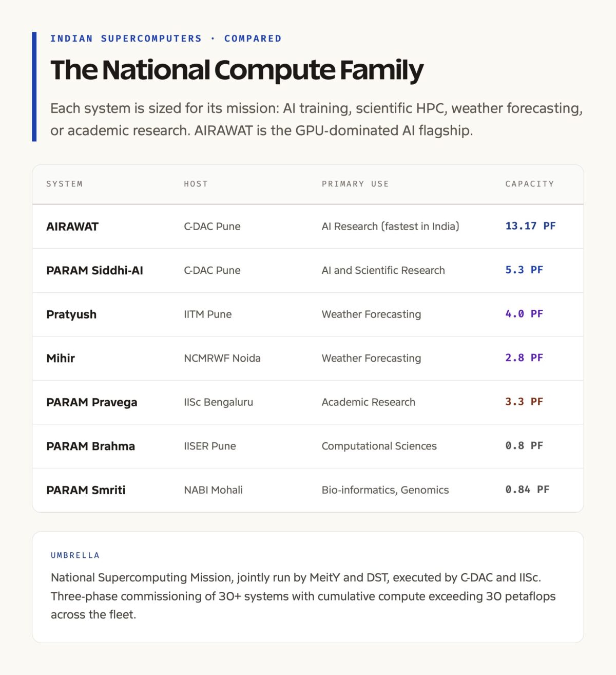Click the Mihir system name
Viewport: 616px width, 675px height.
click(x=61, y=359)
